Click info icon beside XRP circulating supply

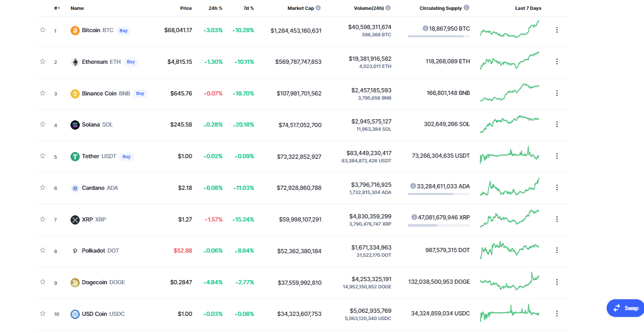(x=414, y=217)
